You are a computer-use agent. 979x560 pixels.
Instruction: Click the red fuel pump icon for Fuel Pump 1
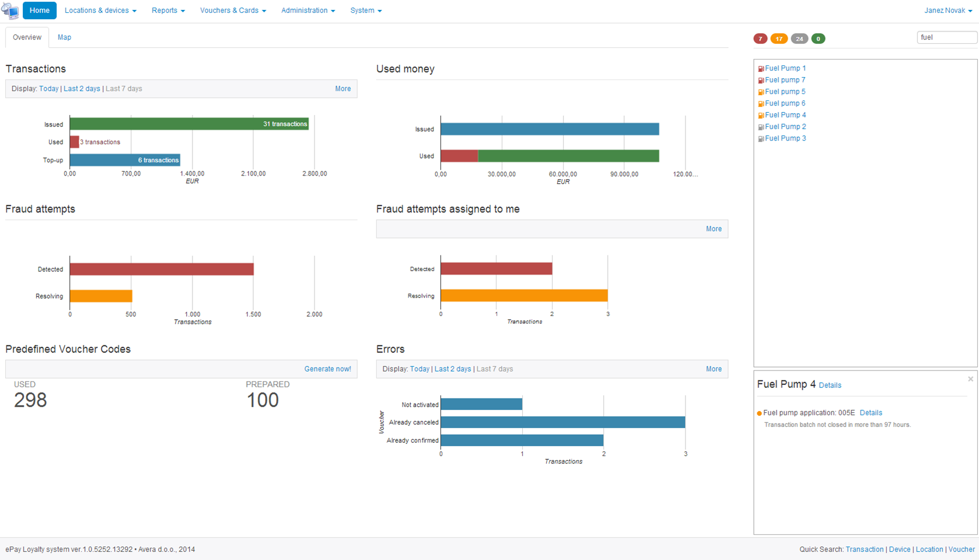tap(761, 69)
